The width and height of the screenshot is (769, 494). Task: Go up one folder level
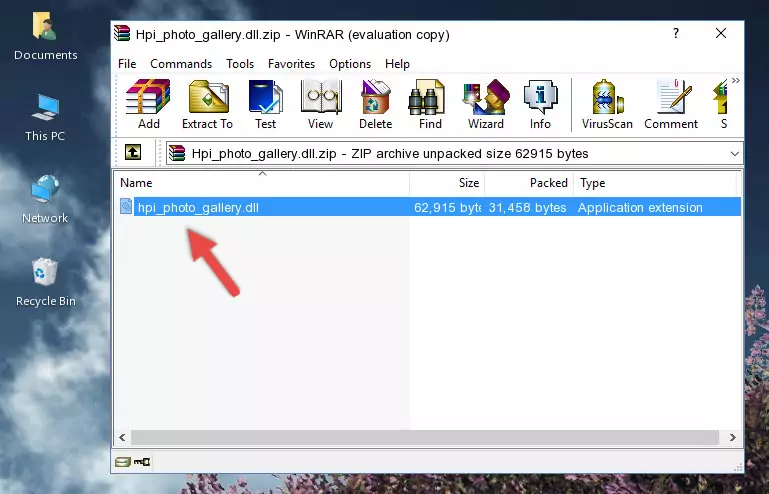[x=133, y=153]
